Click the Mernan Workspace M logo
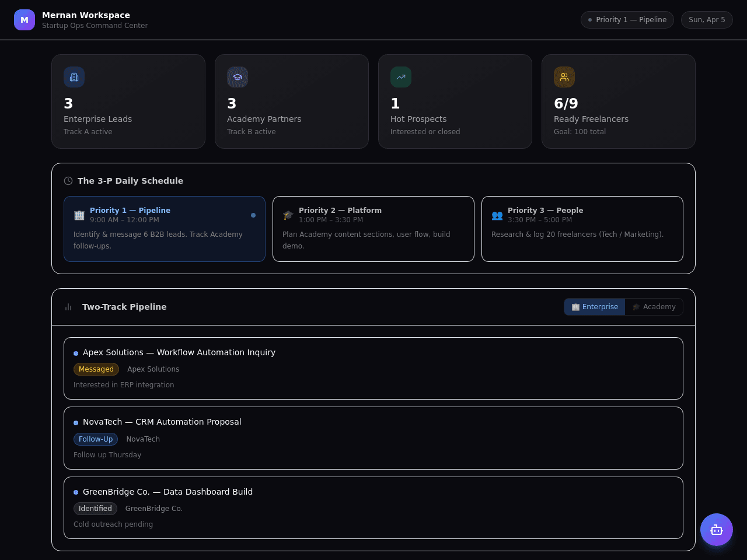The height and width of the screenshot is (560, 747). (x=25, y=20)
